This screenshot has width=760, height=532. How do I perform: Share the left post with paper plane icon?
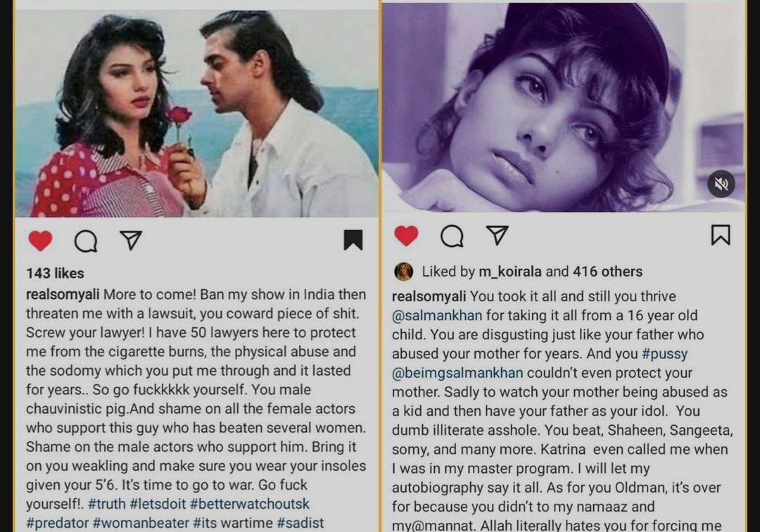click(x=131, y=240)
